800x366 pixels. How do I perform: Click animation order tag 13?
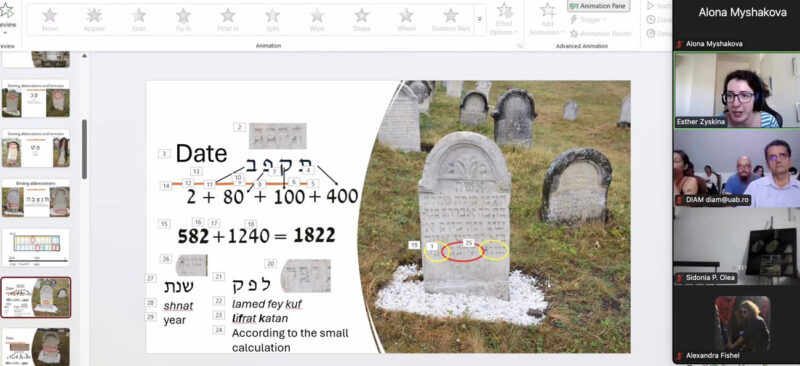click(x=196, y=172)
